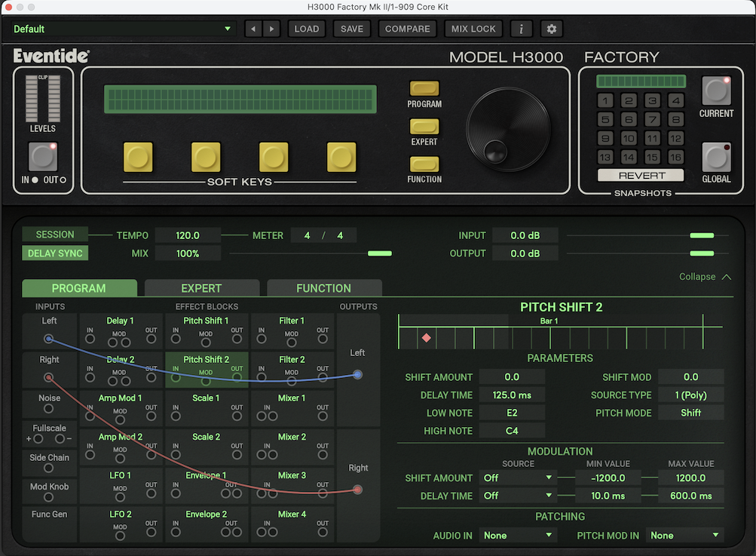Image resolution: width=756 pixels, height=556 pixels.
Task: Click the MIX slider handle
Action: [380, 253]
